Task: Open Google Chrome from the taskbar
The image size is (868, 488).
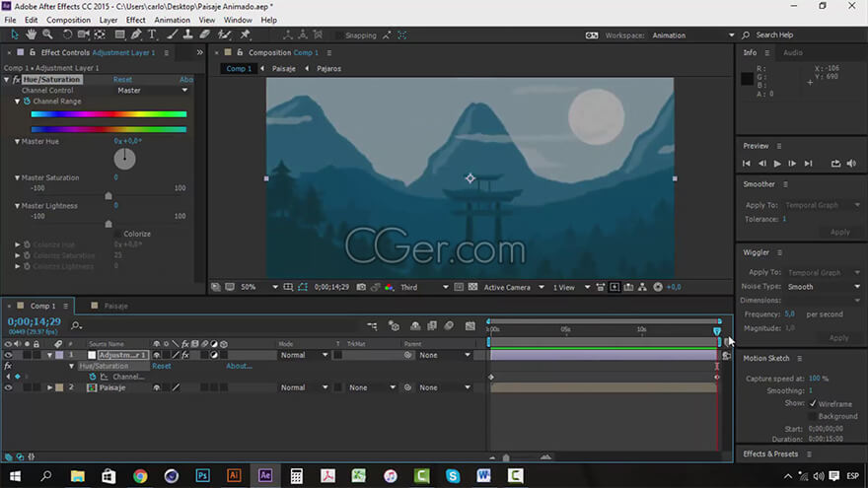Action: [x=140, y=476]
